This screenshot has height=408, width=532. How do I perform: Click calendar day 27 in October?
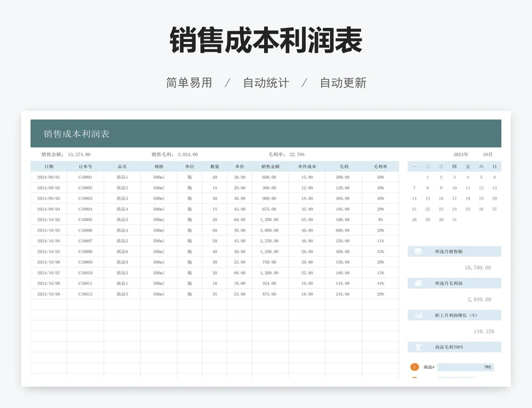click(494, 209)
